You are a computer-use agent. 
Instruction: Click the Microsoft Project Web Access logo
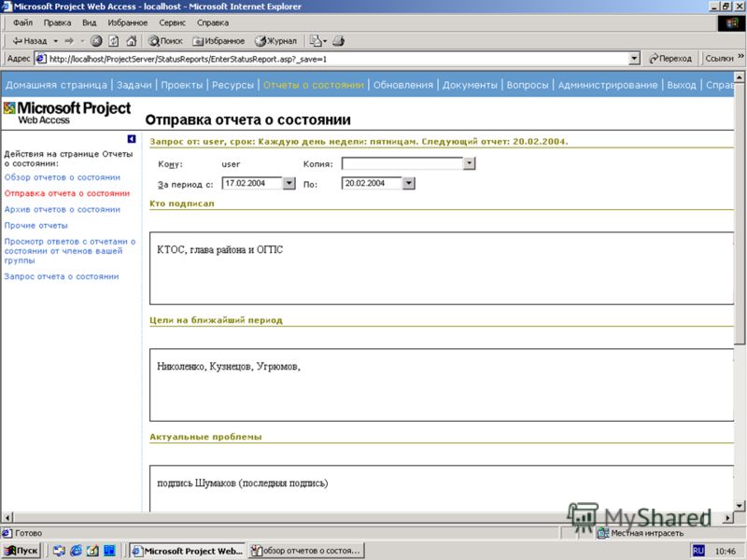67,113
